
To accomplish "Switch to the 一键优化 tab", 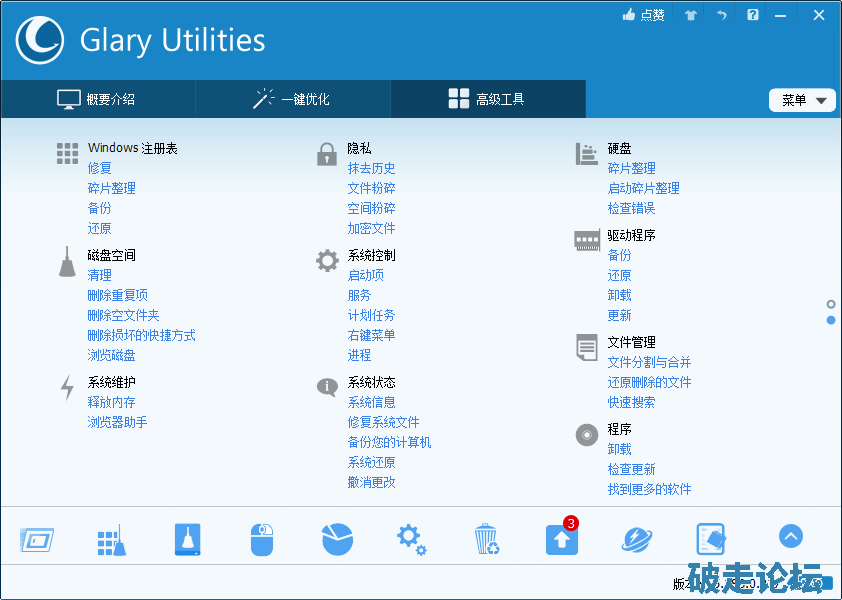I will [292, 99].
